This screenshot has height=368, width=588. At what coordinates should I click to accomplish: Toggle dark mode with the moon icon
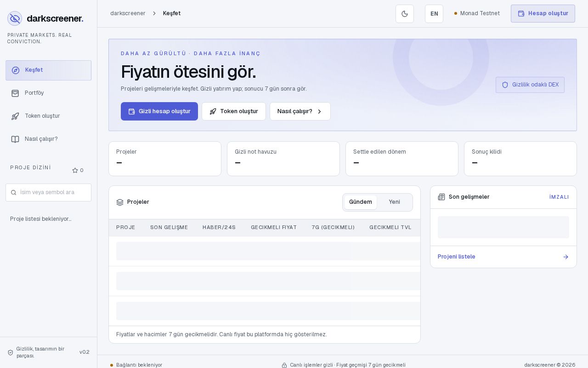tap(405, 14)
